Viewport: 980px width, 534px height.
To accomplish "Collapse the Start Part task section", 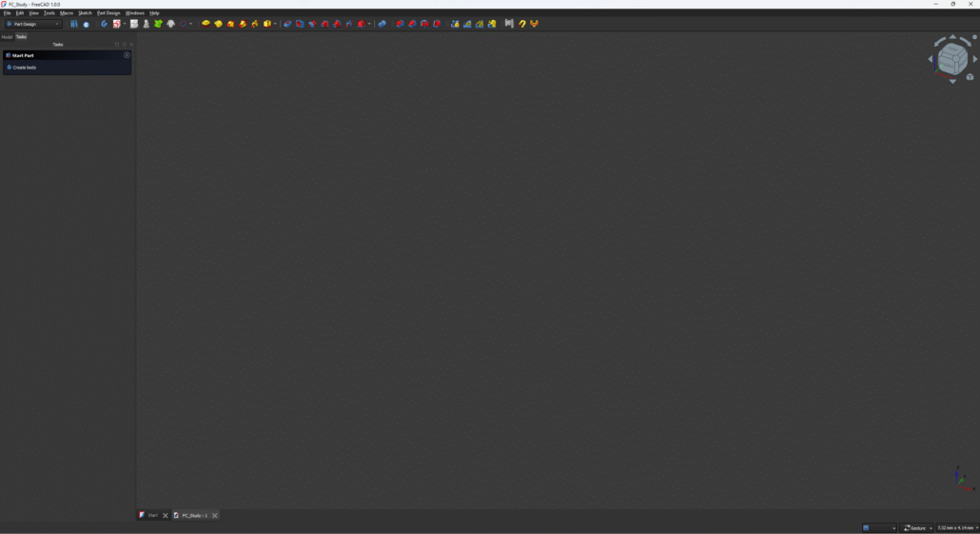I will coord(127,55).
